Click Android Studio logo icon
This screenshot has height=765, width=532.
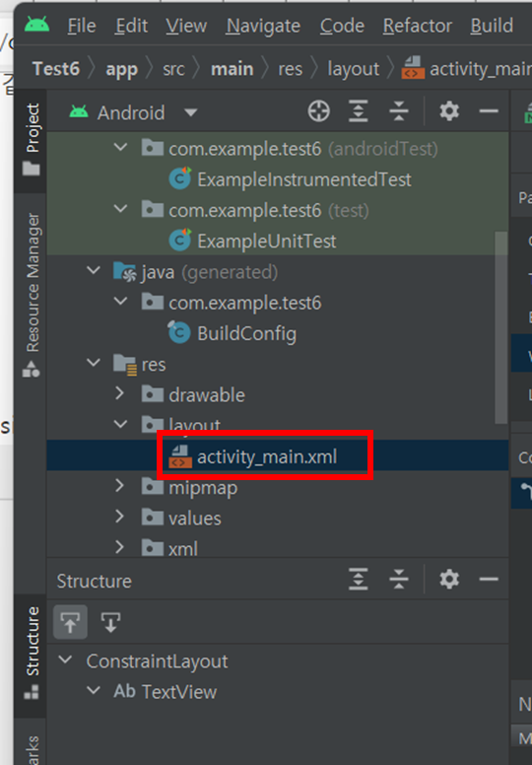(x=36, y=25)
